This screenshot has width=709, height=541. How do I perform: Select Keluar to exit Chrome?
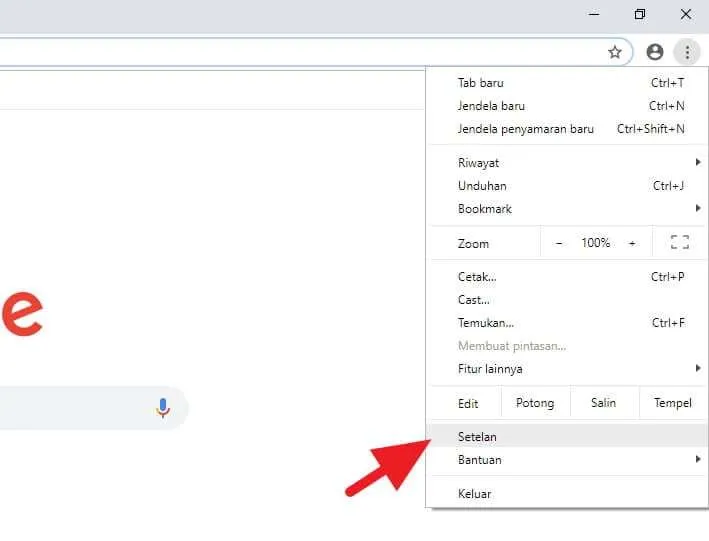[x=567, y=494]
